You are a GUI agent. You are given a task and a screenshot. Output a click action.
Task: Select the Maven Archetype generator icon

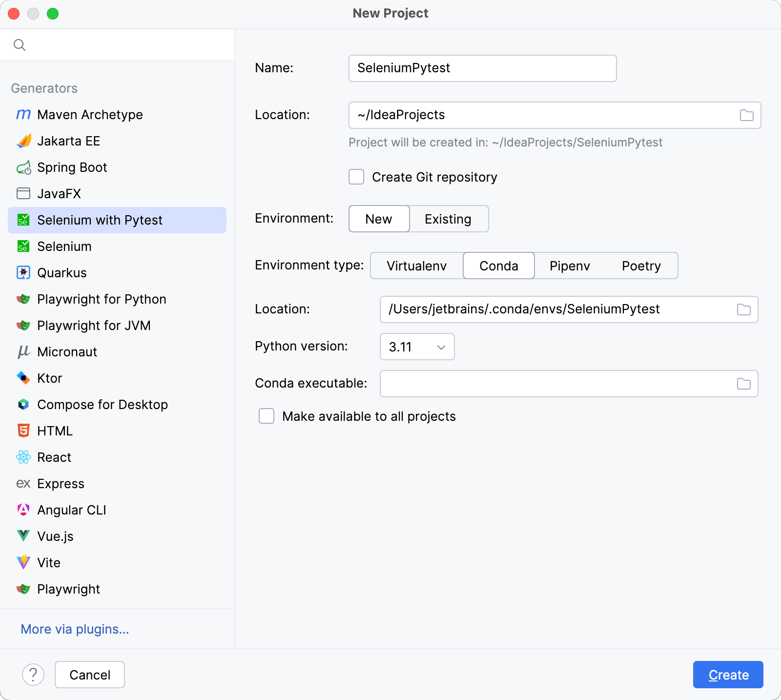pos(23,114)
